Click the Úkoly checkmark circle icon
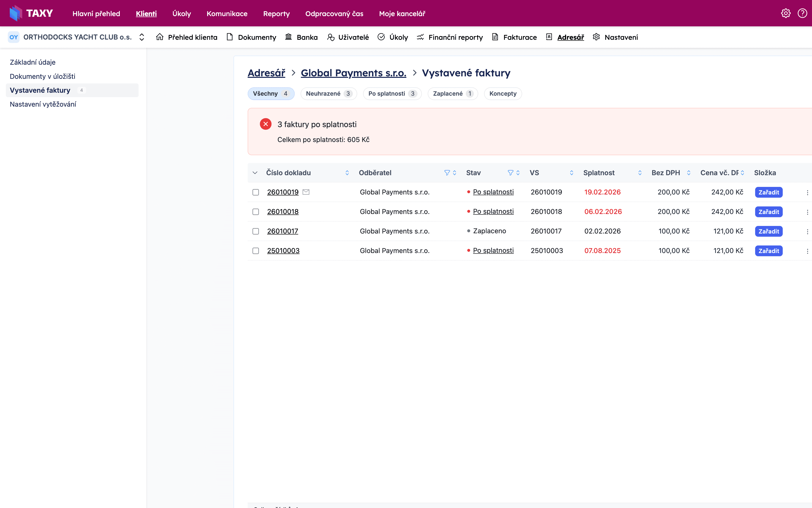812x508 pixels. [381, 37]
